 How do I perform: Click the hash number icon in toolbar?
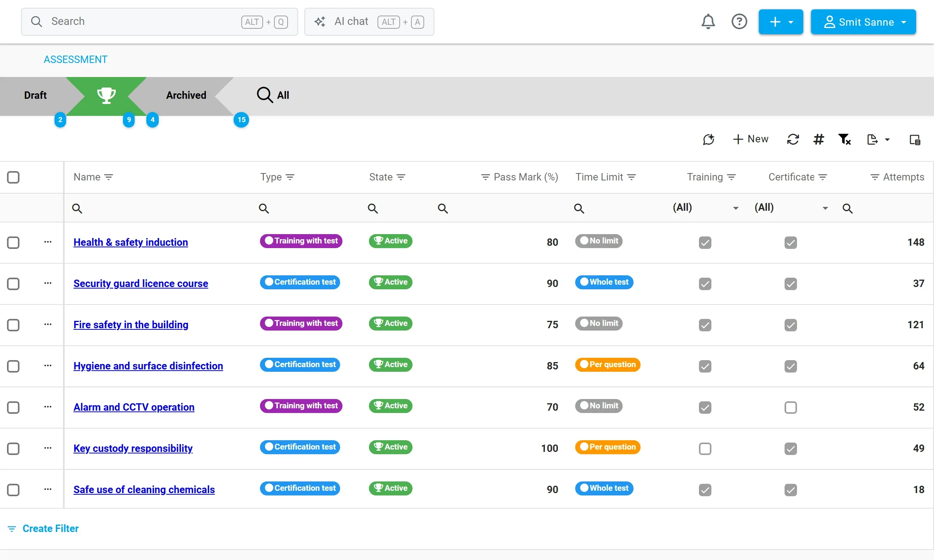click(818, 139)
